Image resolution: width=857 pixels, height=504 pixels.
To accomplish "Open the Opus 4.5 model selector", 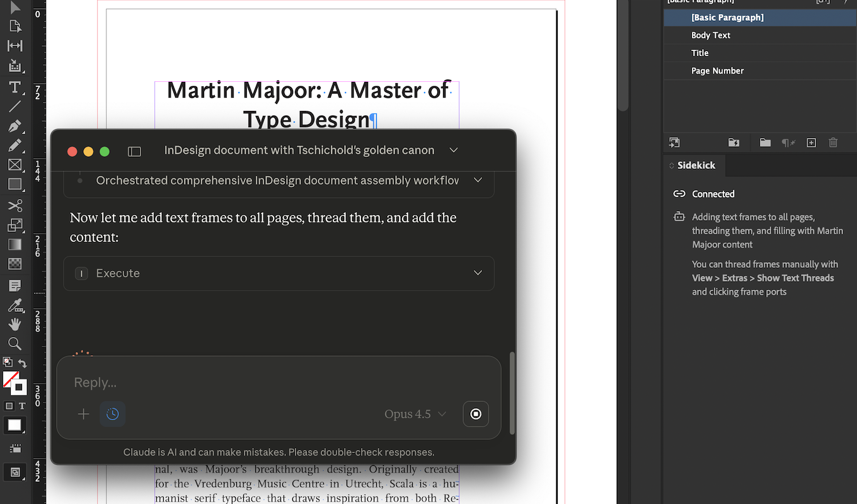I will coord(415,414).
